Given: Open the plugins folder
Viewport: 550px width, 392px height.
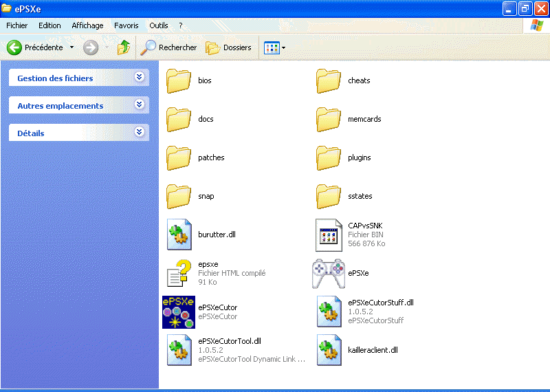Looking at the screenshot, I should (x=329, y=157).
